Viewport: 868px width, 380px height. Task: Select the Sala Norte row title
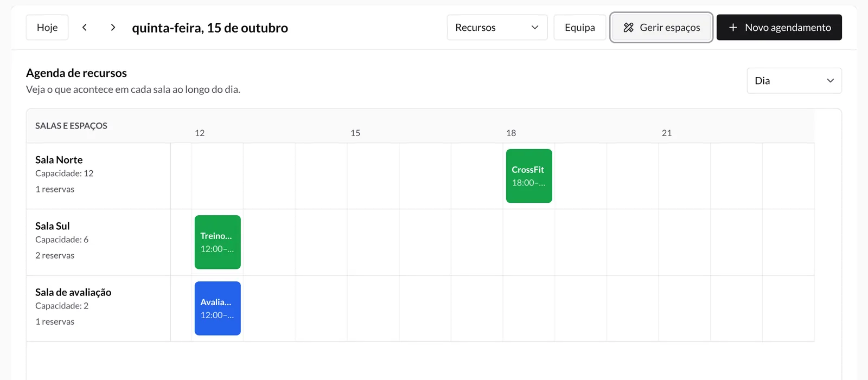pyautogui.click(x=59, y=160)
